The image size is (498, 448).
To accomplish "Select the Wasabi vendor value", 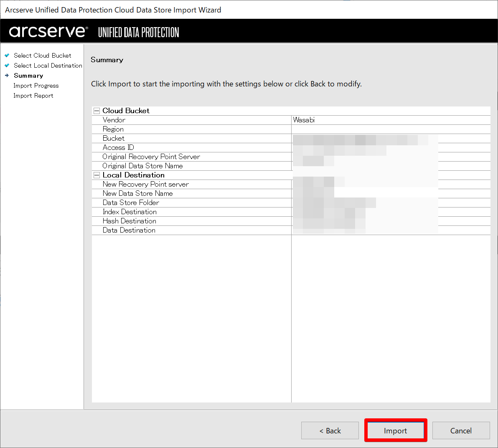I will tap(304, 120).
